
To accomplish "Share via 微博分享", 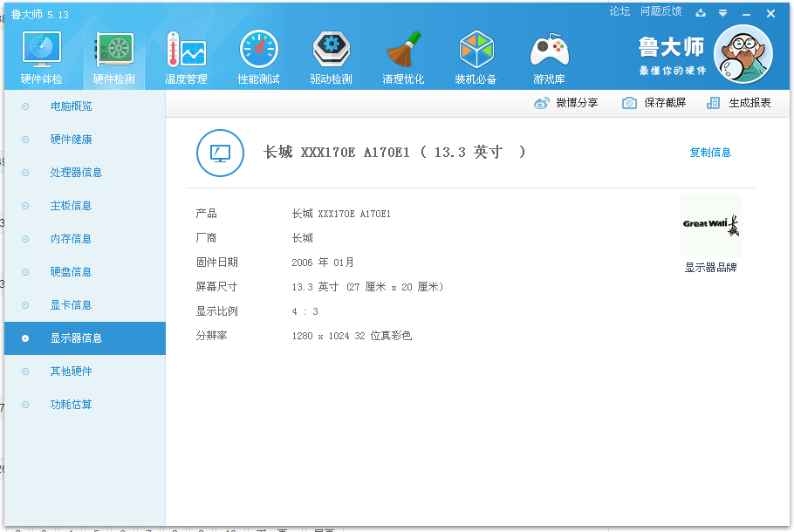I will click(566, 103).
